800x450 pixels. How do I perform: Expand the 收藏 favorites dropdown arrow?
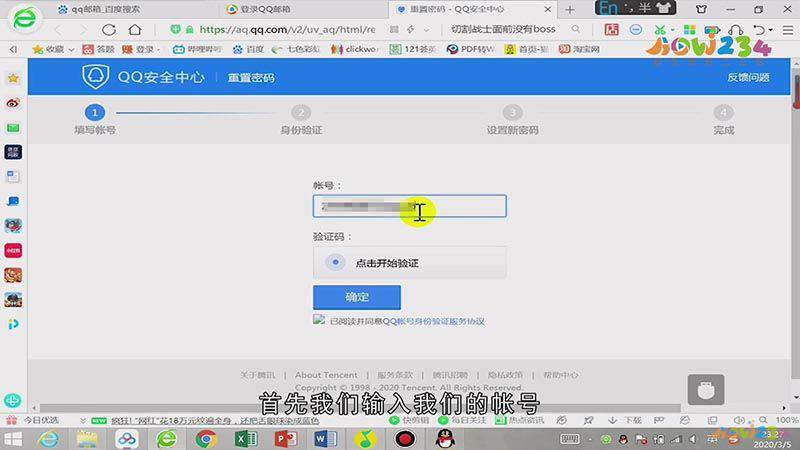pyautogui.click(x=71, y=49)
